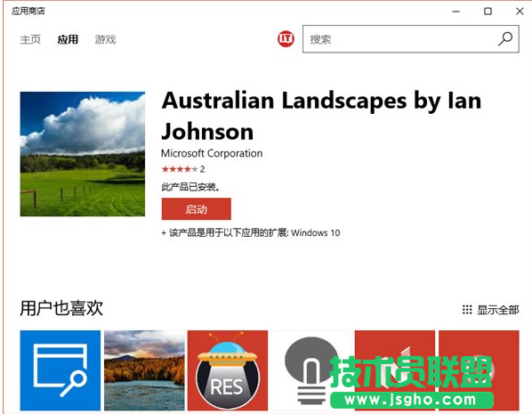Expand the Windows 10 extension info line
The width and height of the screenshot is (532, 414).
[251, 232]
